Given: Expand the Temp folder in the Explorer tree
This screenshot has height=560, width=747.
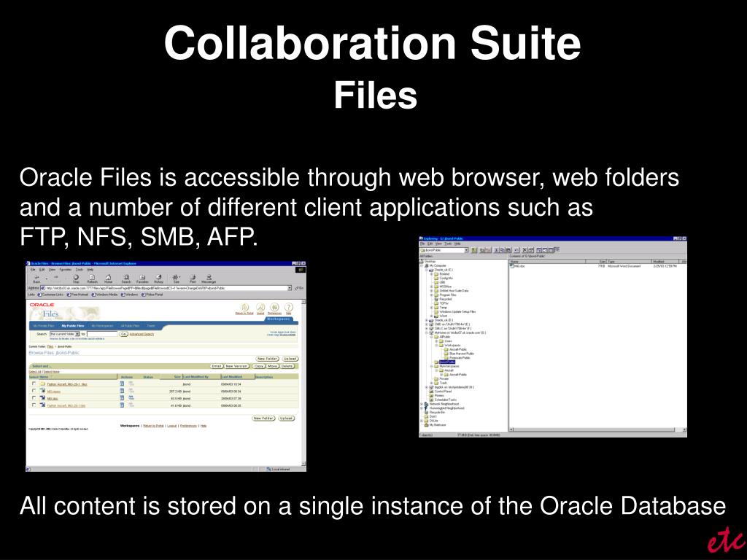Looking at the screenshot, I should coord(432,308).
